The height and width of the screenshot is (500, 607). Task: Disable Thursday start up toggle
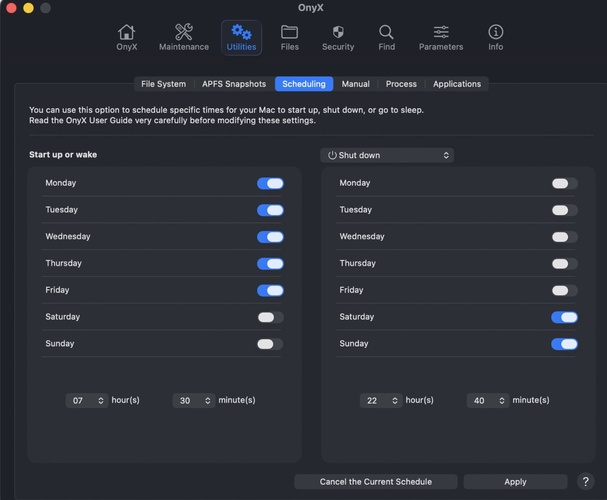coord(270,264)
